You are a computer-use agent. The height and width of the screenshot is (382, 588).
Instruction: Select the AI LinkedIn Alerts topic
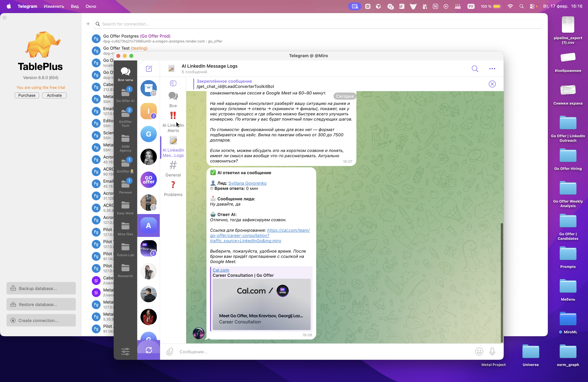[x=173, y=122]
